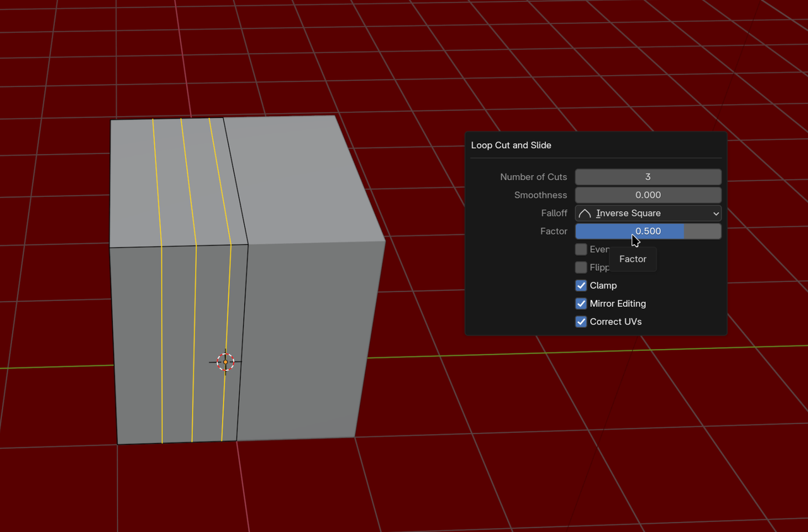Click the Factor label text
The width and height of the screenshot is (808, 532).
click(x=554, y=231)
